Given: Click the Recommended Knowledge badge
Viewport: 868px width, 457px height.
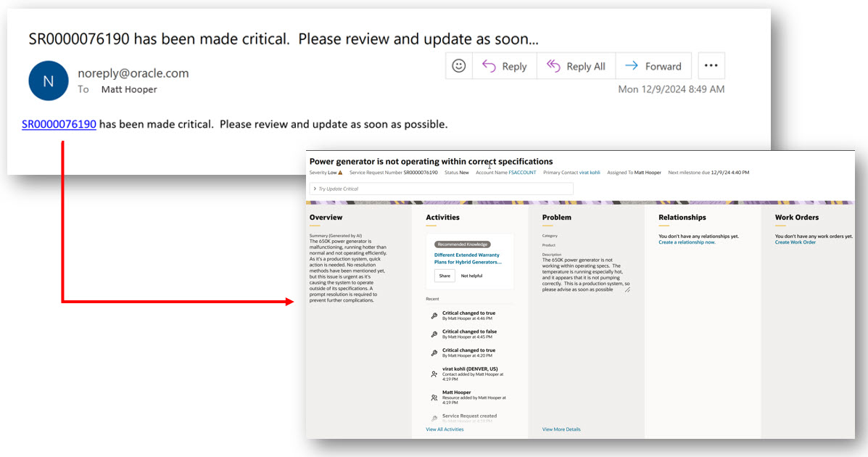Looking at the screenshot, I should click(x=463, y=244).
